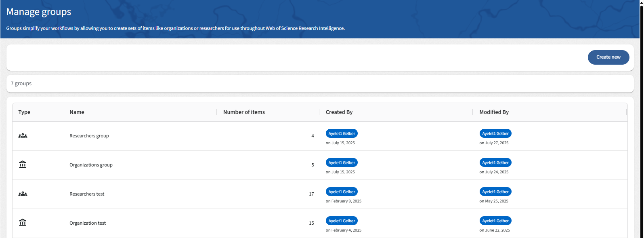Click Created By badge in Organizations group row

click(342, 162)
